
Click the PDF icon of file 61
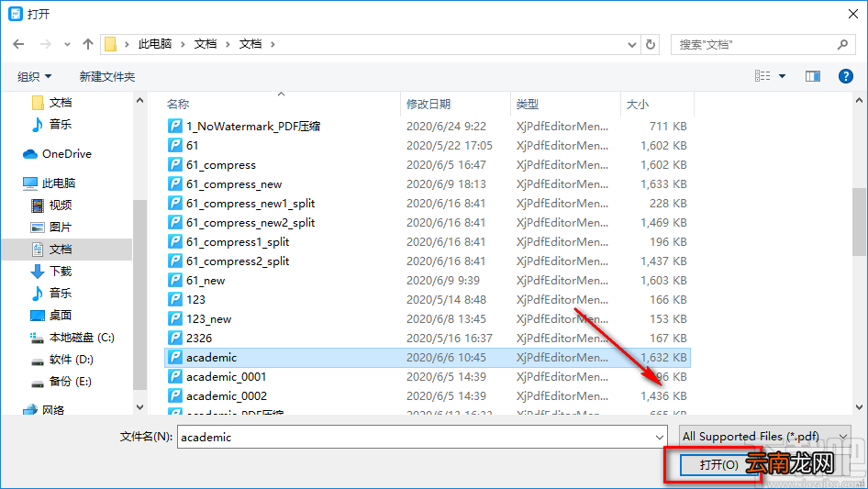[x=175, y=145]
